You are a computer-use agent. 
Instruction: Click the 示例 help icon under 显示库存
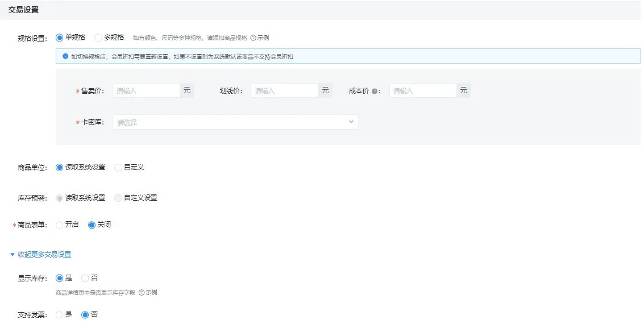142,293
